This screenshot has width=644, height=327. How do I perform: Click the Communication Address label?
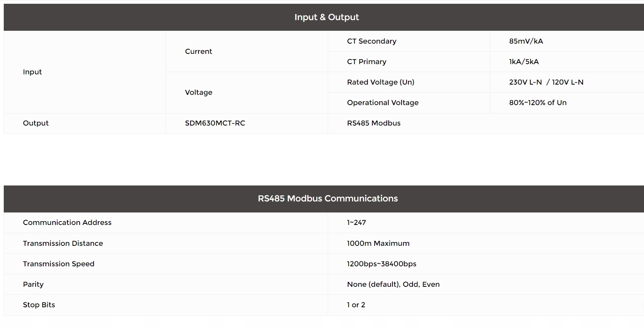pyautogui.click(x=67, y=222)
